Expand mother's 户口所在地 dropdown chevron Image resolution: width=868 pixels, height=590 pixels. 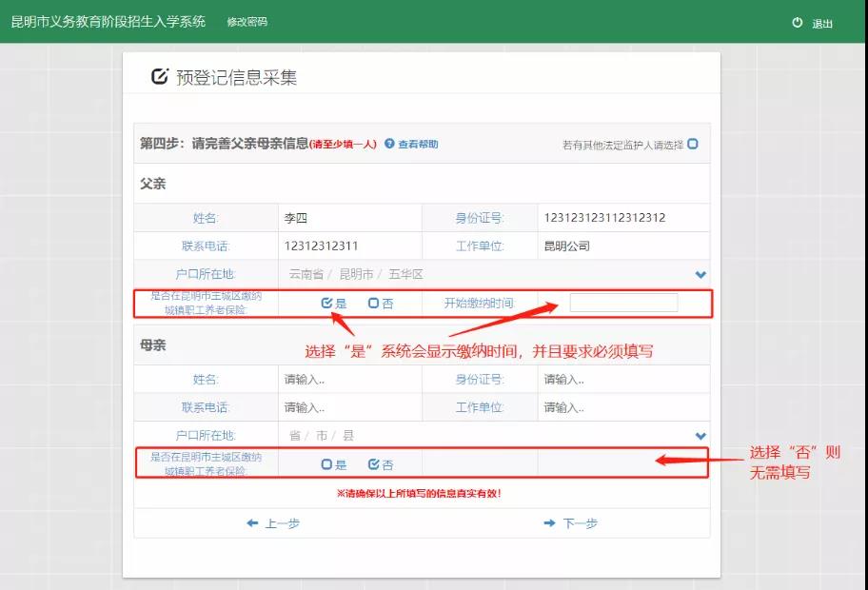pyautogui.click(x=700, y=436)
